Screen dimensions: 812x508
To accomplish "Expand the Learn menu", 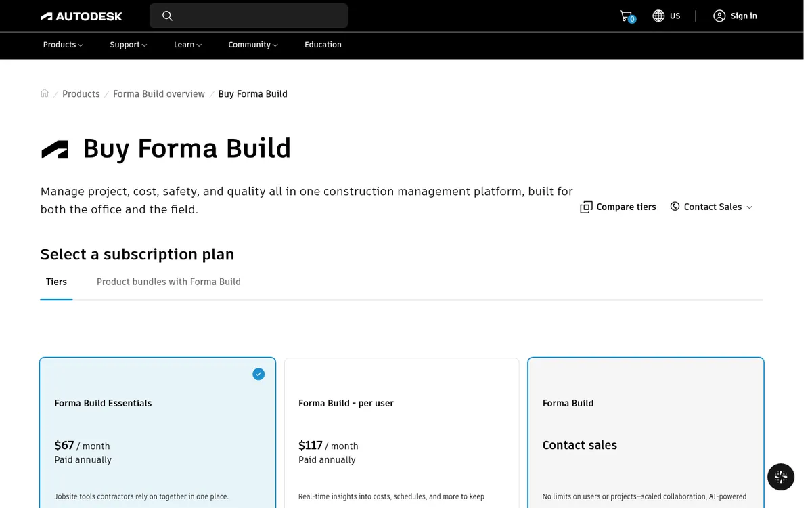I will [187, 45].
